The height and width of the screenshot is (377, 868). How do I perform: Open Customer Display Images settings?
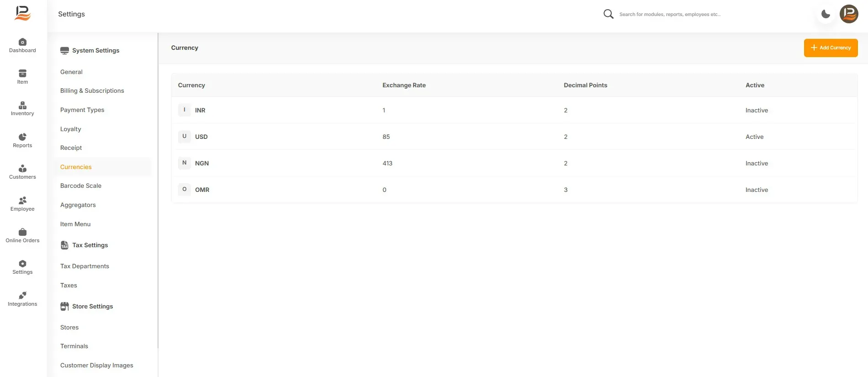[x=97, y=366]
